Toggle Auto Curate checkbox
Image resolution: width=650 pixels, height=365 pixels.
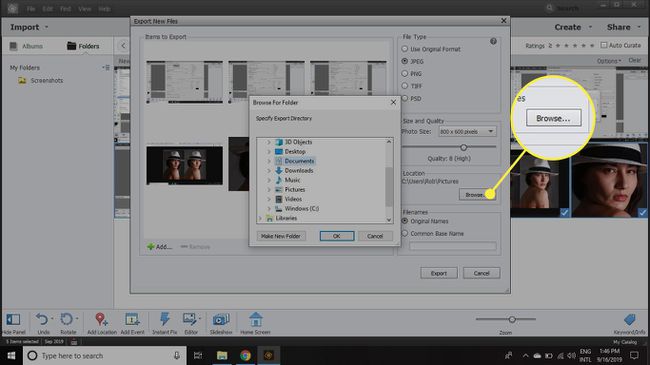(x=604, y=45)
